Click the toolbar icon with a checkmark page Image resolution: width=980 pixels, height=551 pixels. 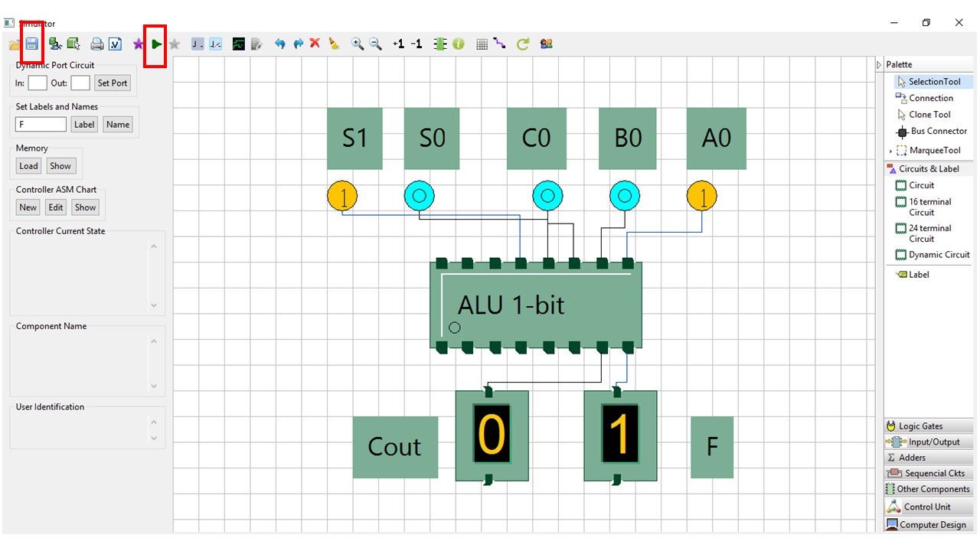(x=115, y=44)
